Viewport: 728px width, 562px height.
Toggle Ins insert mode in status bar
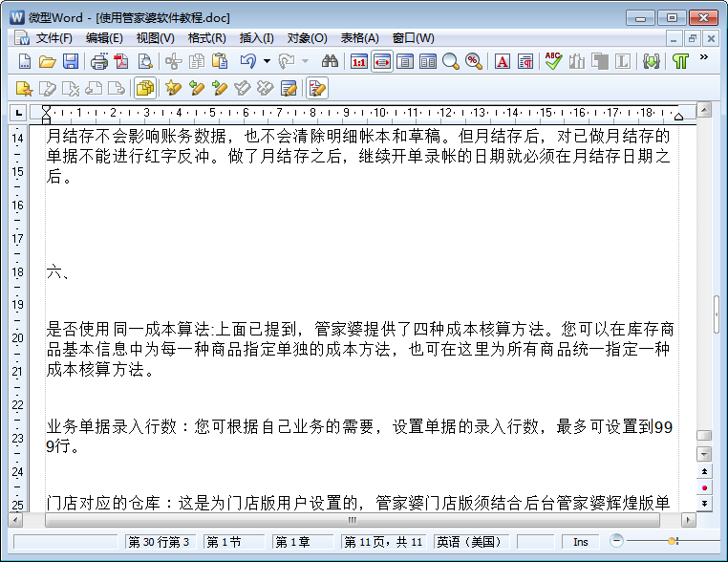click(x=580, y=542)
